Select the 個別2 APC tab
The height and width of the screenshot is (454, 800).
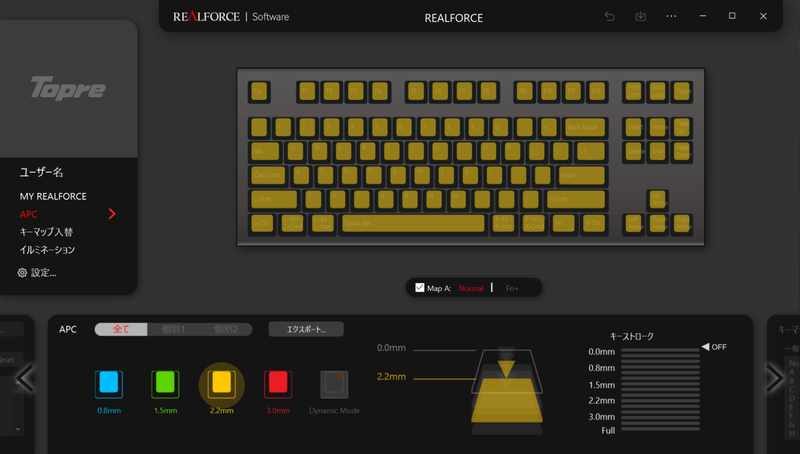click(x=226, y=329)
